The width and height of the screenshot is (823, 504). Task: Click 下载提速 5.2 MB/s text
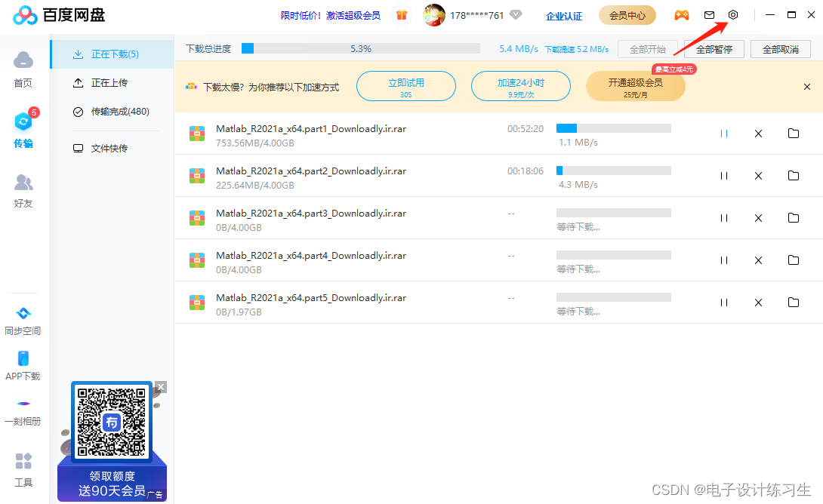point(576,49)
